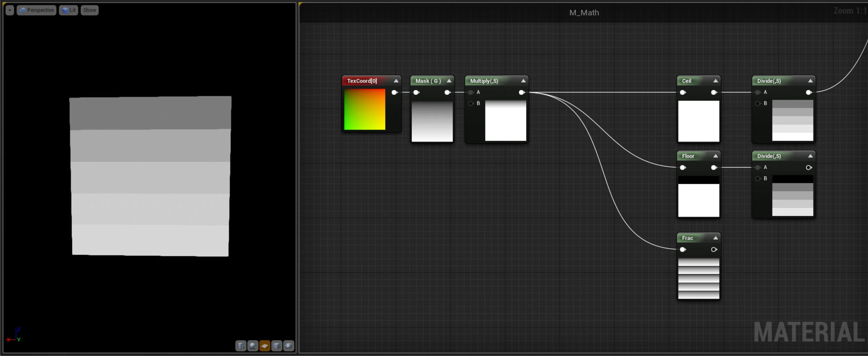The width and height of the screenshot is (868, 356).
Task: Click the Multiply node output pin
Action: pos(521,92)
